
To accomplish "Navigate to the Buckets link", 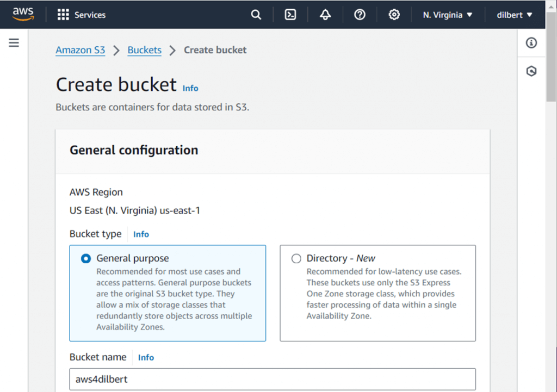I will tap(144, 50).
